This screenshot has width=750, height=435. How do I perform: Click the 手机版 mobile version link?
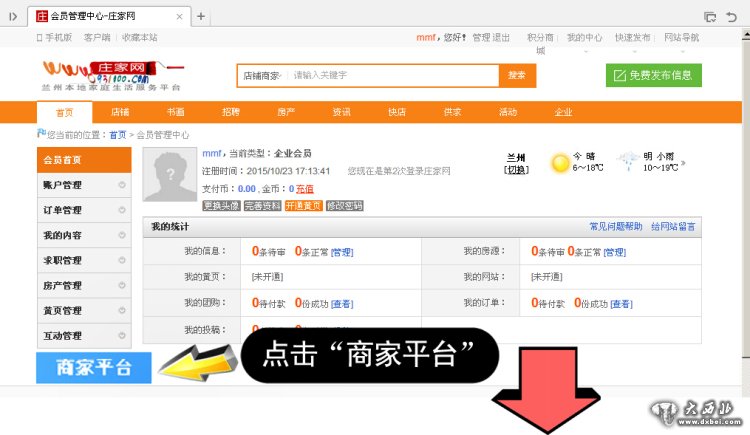(54, 37)
